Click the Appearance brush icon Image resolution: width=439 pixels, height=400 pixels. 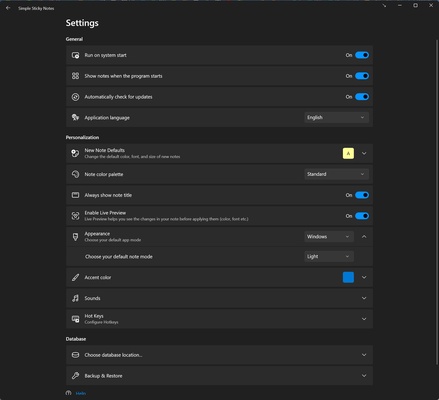pyautogui.click(x=76, y=237)
